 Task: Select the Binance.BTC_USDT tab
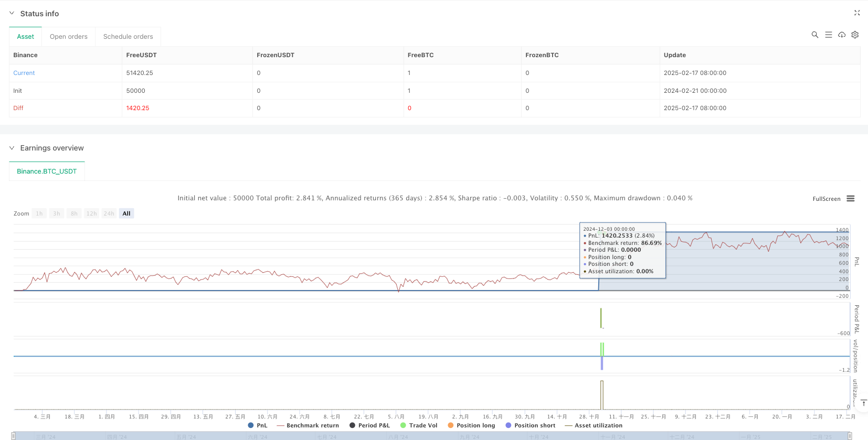tap(47, 171)
